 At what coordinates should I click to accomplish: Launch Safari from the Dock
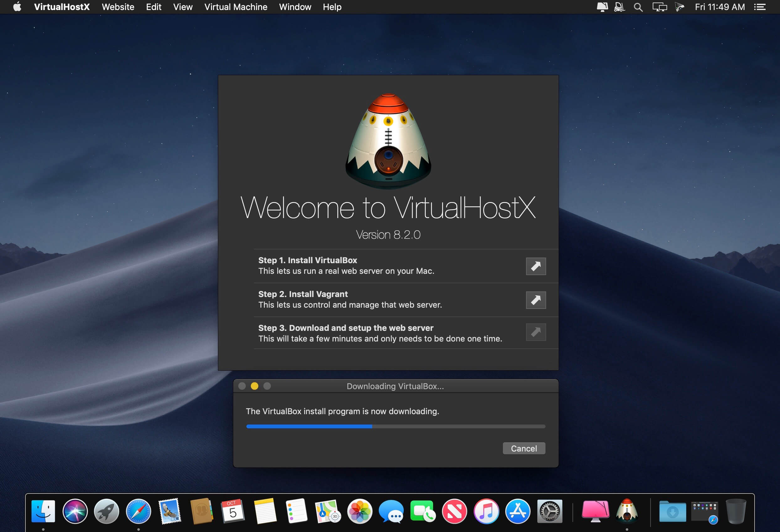click(x=138, y=512)
